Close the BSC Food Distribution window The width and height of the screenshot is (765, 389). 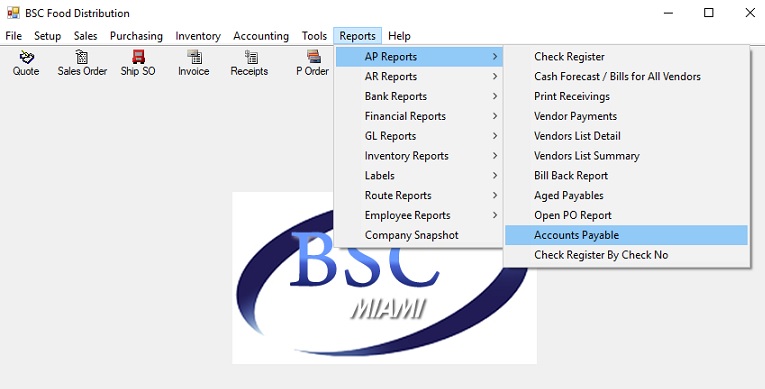(x=750, y=13)
